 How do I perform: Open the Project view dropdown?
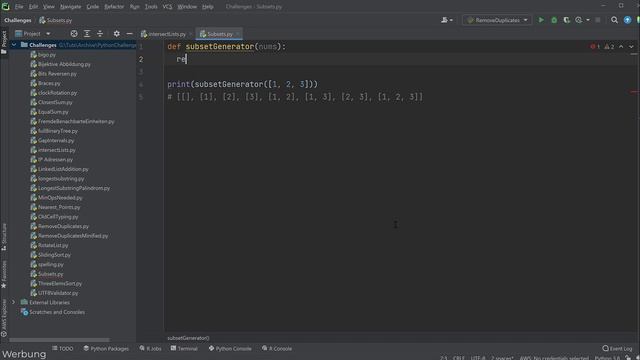pos(33,34)
